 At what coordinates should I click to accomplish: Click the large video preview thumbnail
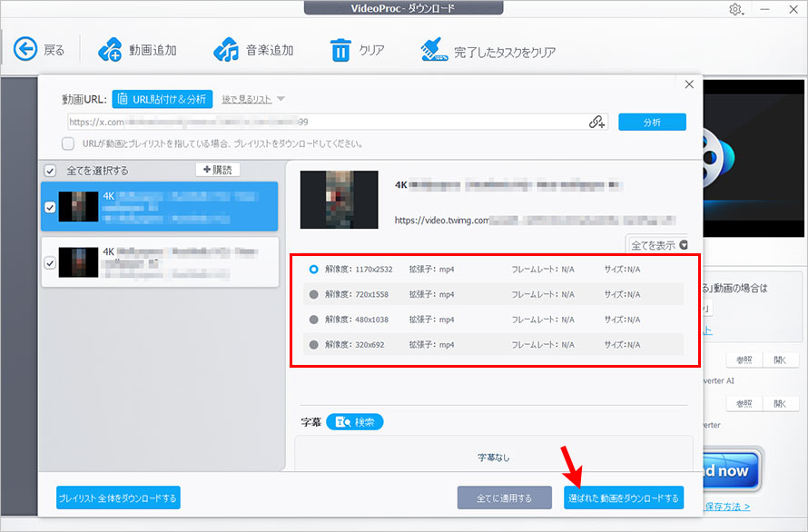339,200
